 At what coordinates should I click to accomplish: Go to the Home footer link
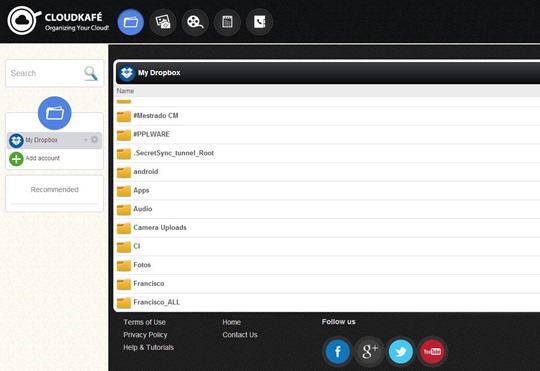point(231,322)
